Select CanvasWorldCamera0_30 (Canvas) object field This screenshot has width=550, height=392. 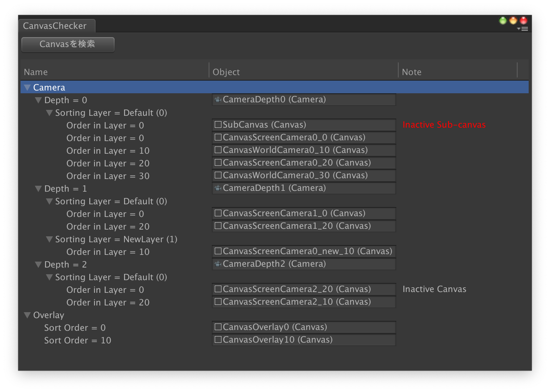(304, 175)
